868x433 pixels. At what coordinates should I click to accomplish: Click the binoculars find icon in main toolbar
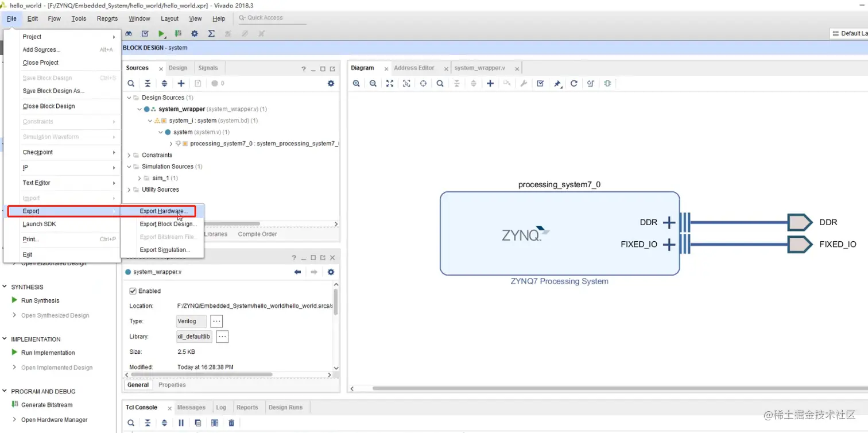[130, 34]
